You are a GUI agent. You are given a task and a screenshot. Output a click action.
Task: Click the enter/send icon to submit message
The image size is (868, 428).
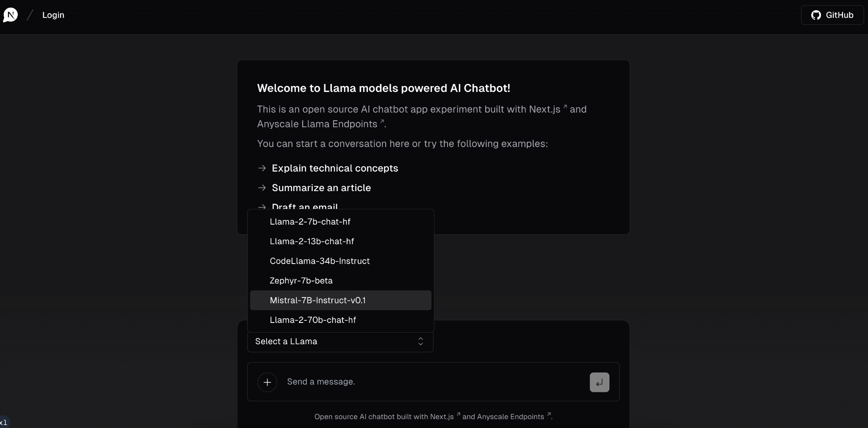(599, 381)
